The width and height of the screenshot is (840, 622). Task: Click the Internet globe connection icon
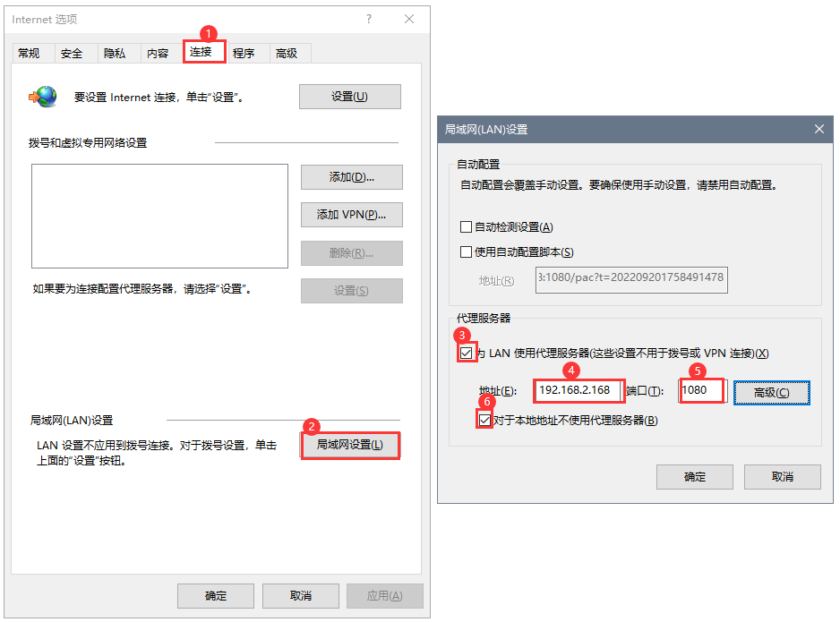43,97
